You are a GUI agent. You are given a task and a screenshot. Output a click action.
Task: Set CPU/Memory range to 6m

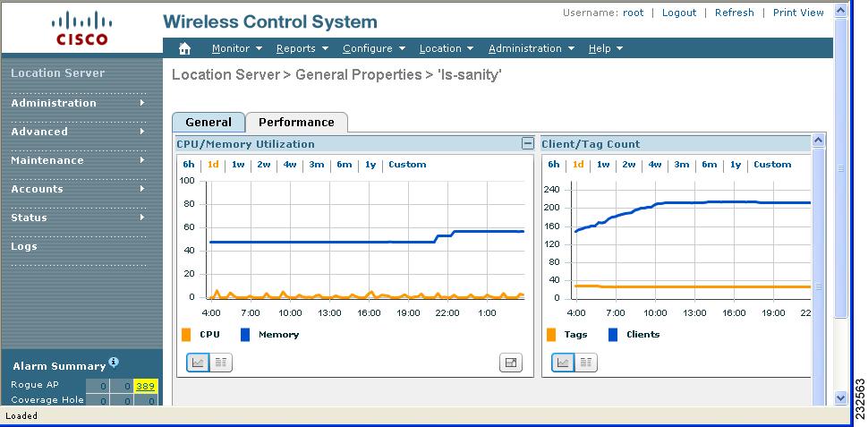pos(345,165)
